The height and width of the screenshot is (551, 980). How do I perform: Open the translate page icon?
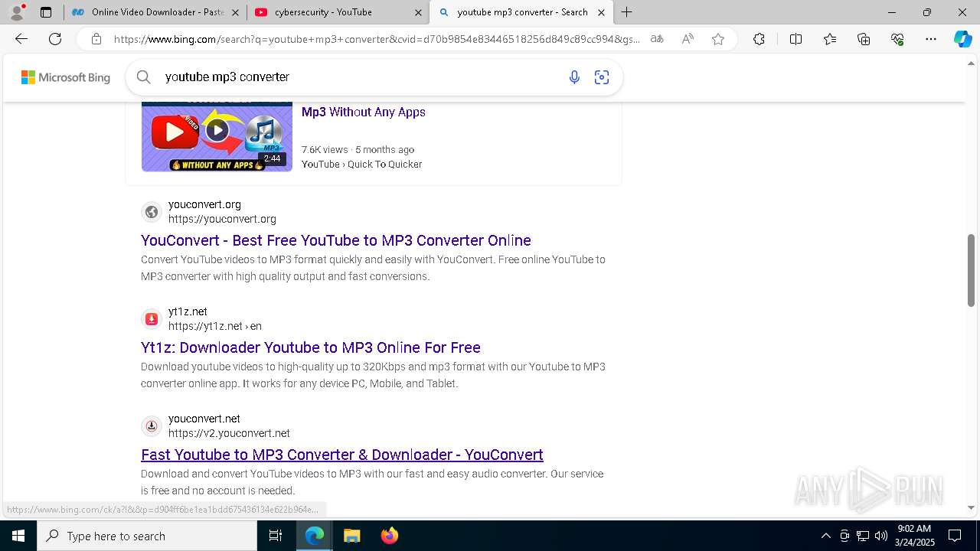click(x=657, y=39)
